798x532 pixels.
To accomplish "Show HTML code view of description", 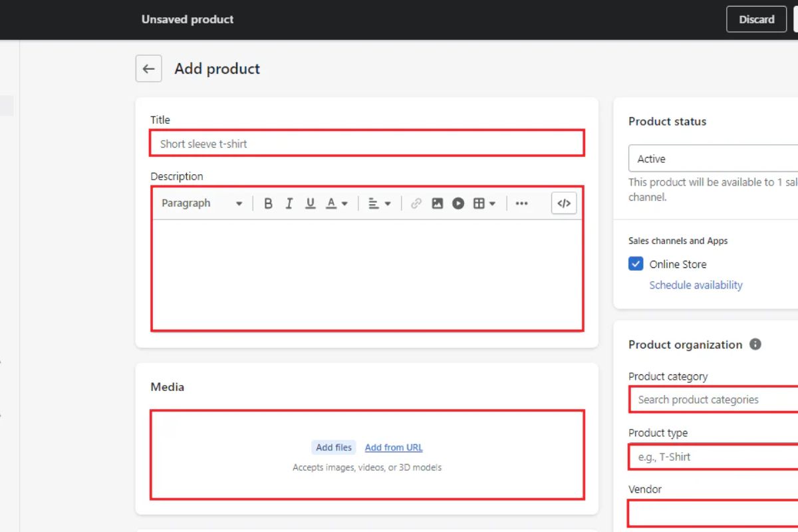I will [x=564, y=203].
